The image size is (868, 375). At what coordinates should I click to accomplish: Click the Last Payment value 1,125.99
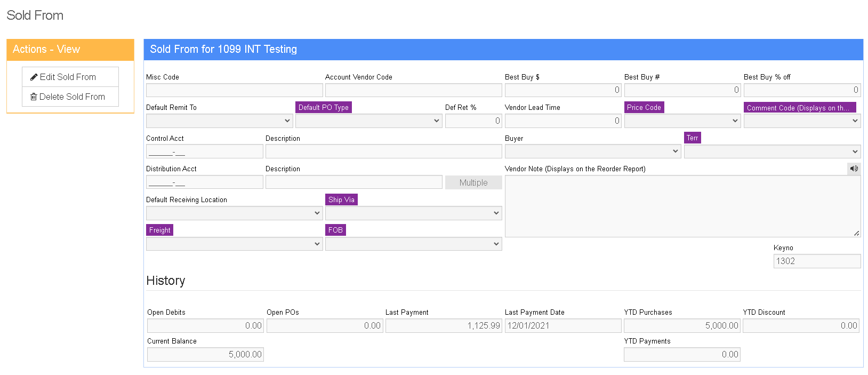(x=444, y=326)
